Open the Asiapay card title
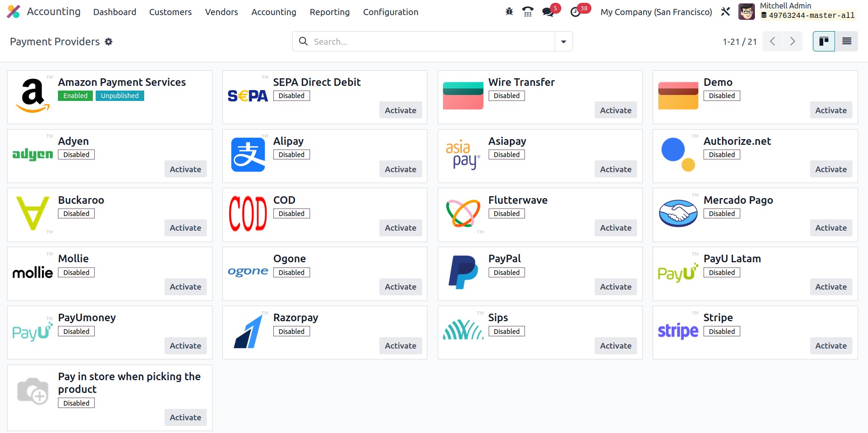The width and height of the screenshot is (868, 433). point(507,141)
